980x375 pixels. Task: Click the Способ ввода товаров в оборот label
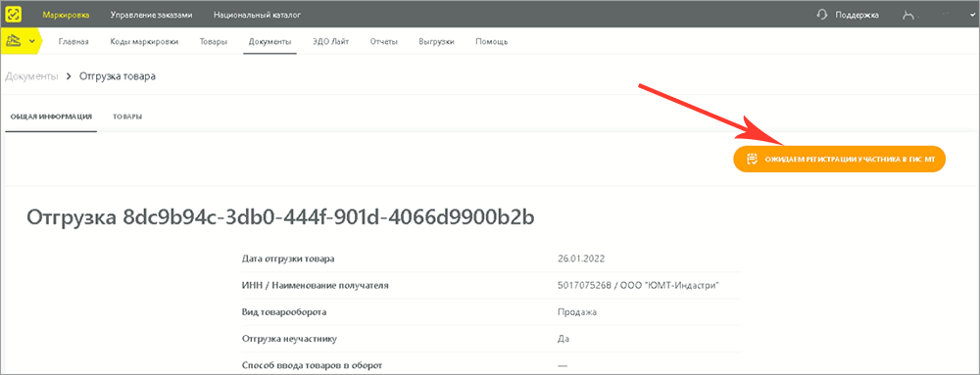click(311, 364)
